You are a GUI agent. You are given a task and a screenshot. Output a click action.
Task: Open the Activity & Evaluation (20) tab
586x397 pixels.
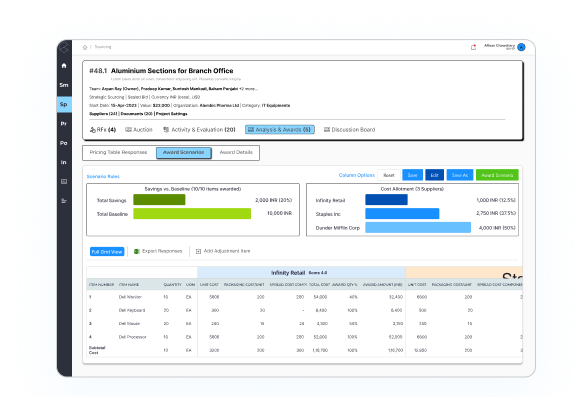click(199, 130)
